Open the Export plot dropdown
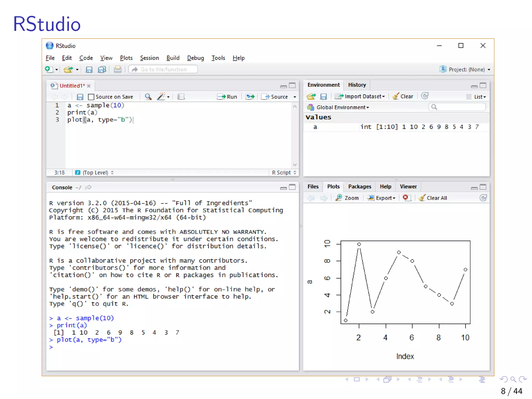Viewport: 532px width, 399px height. 382,198
